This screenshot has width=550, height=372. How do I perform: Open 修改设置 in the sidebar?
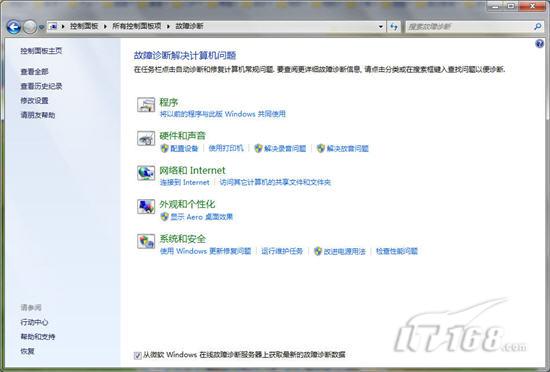coord(34,101)
